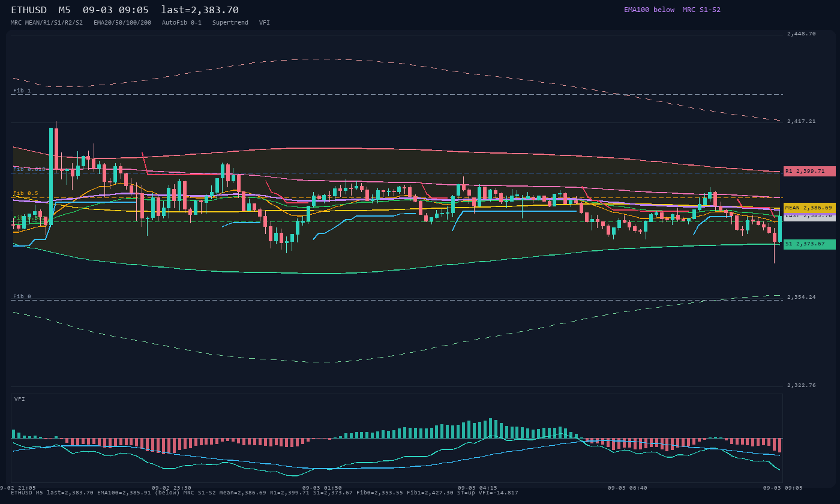
Task: Click the Fib 0.5 level label
Action: [x=26, y=193]
